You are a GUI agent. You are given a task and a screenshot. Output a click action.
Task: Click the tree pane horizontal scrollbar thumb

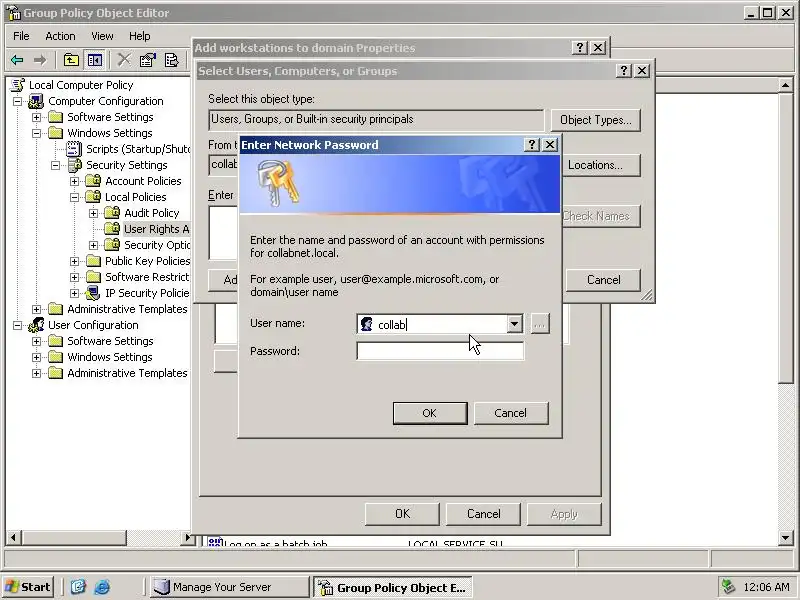click(x=73, y=537)
